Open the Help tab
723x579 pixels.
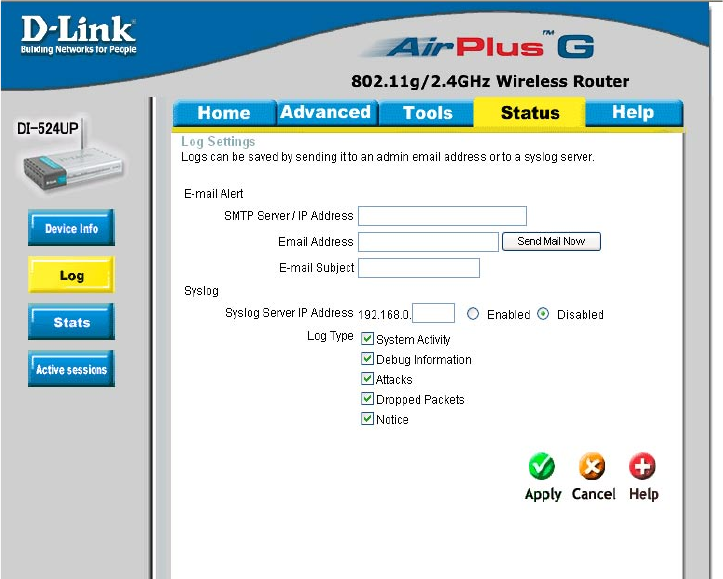633,112
